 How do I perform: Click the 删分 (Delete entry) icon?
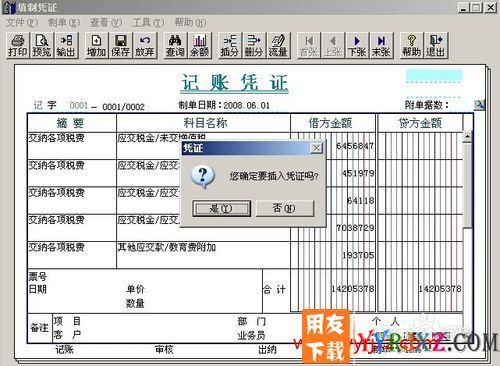point(254,45)
